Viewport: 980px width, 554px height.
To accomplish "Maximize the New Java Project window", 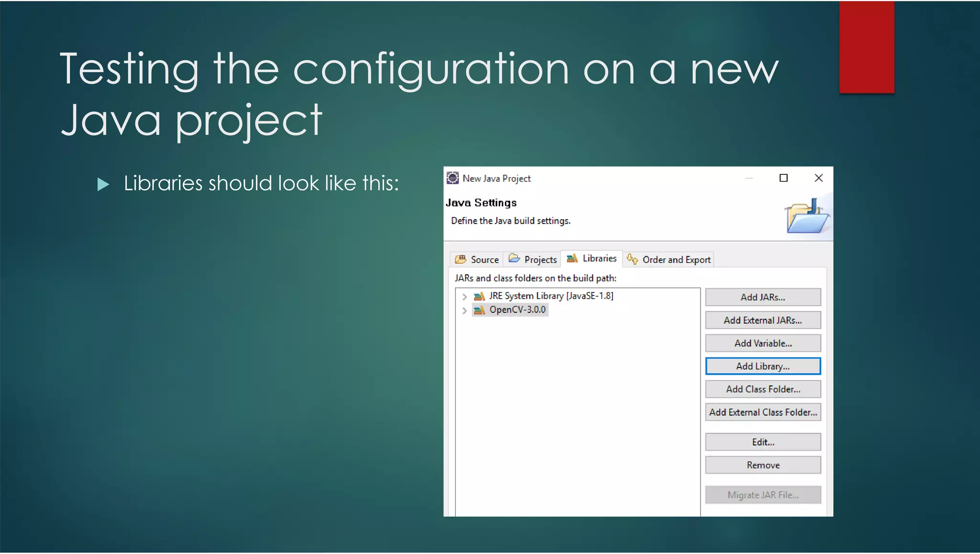I will click(x=783, y=178).
